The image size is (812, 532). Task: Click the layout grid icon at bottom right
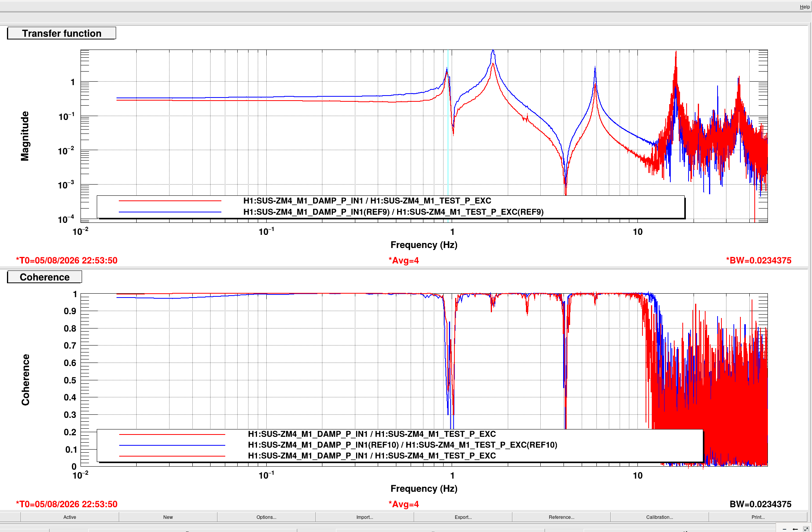[x=806, y=529]
